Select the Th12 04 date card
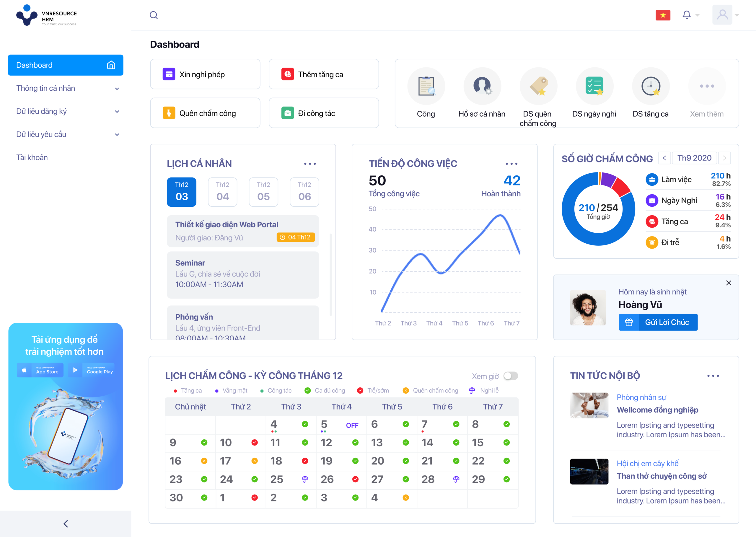This screenshot has height=538, width=756. tap(222, 192)
